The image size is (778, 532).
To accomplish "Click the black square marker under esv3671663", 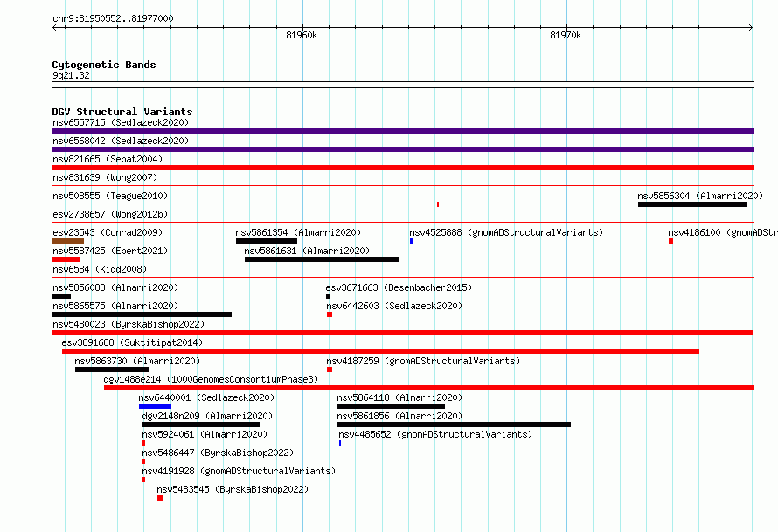I will click(x=328, y=296).
